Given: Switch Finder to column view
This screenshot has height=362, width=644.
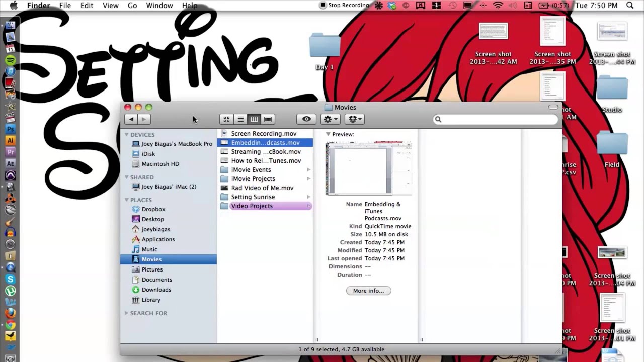Looking at the screenshot, I should 254,119.
